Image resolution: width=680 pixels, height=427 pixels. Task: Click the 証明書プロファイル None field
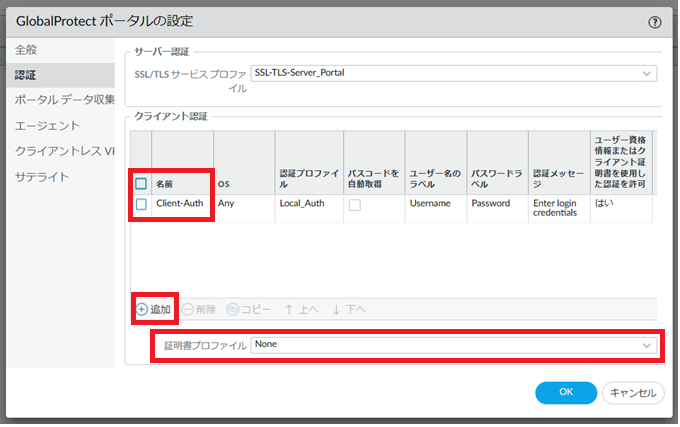(x=454, y=346)
